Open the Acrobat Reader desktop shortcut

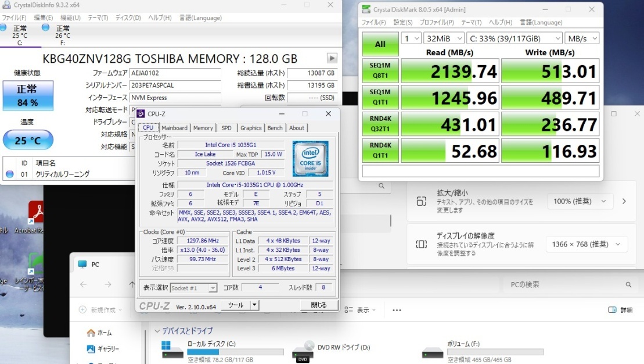click(x=35, y=218)
